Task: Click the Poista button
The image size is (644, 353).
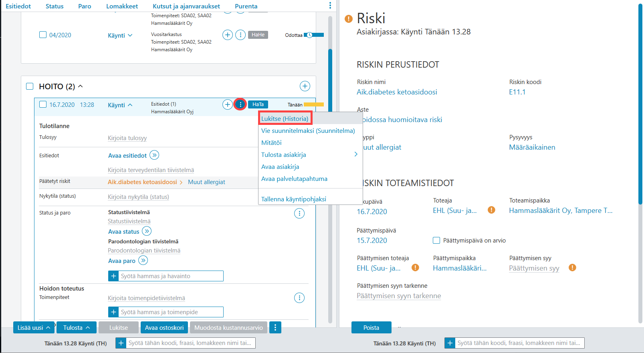Action: click(x=371, y=327)
